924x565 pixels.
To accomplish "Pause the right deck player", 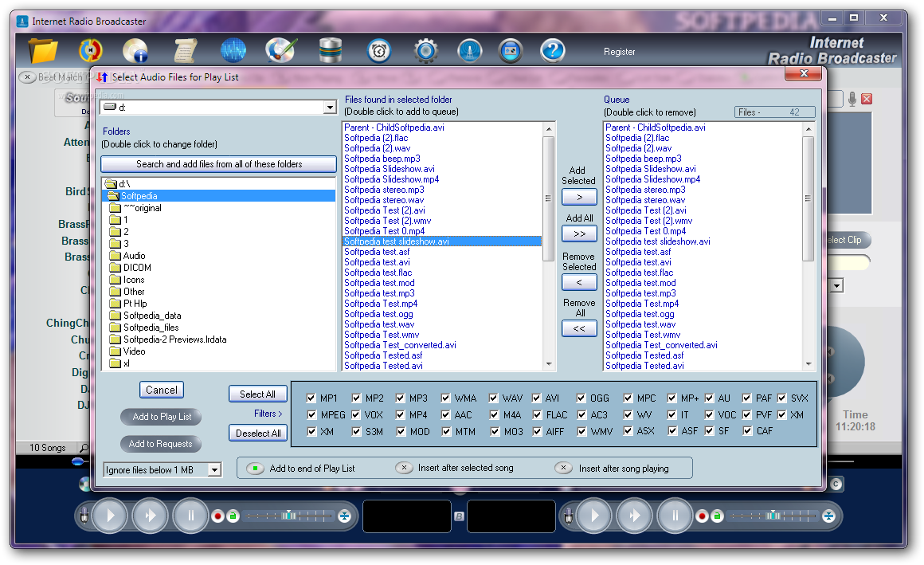I will coord(675,516).
